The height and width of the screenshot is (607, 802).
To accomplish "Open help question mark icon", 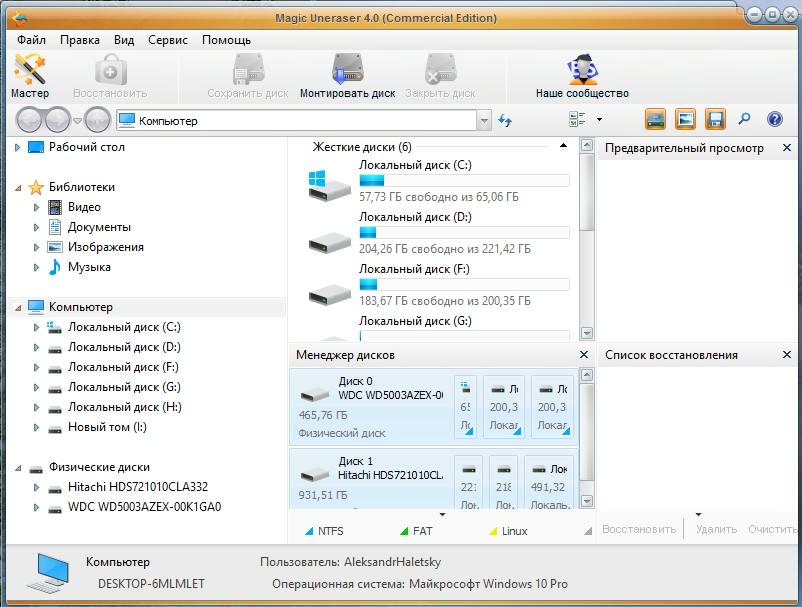I will 774,120.
